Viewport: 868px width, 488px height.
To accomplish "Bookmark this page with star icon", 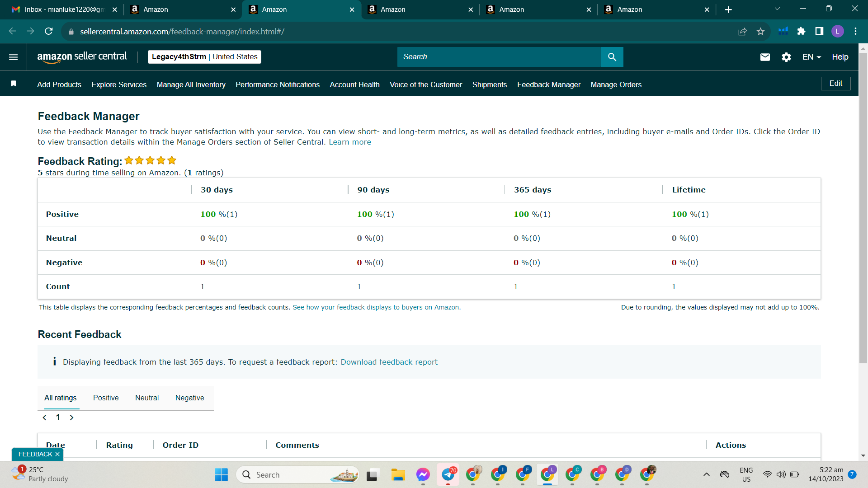I will click(760, 31).
